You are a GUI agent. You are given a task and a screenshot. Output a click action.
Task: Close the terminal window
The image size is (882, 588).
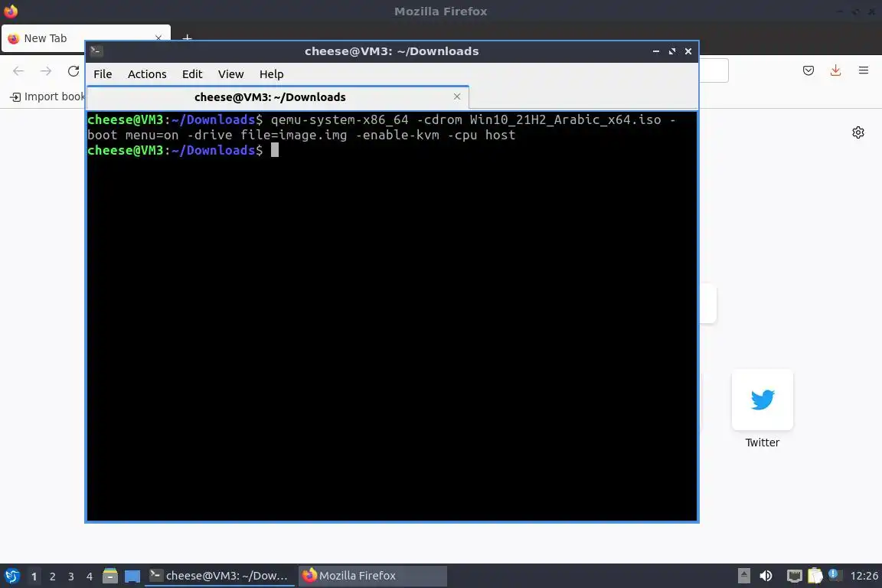[x=688, y=51]
